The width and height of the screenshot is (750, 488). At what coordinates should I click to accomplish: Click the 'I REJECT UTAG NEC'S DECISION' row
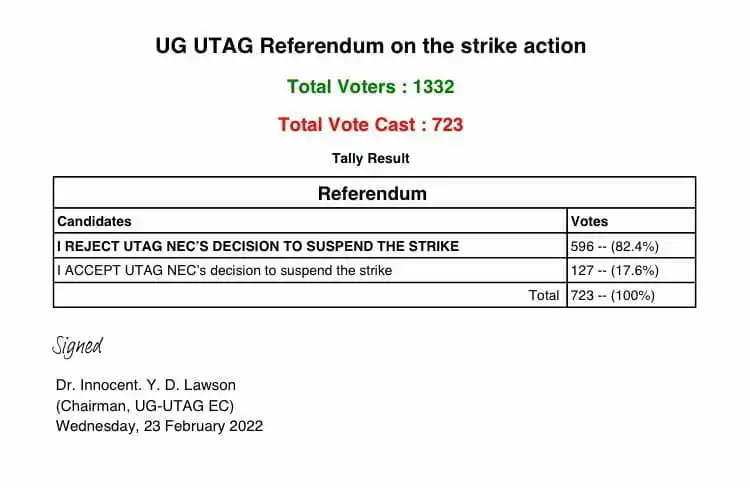258,246
